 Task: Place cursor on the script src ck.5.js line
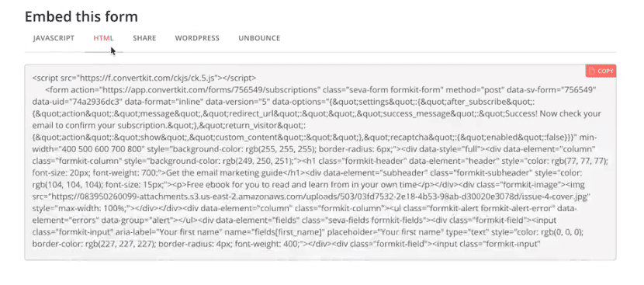pyautogui.click(x=144, y=78)
